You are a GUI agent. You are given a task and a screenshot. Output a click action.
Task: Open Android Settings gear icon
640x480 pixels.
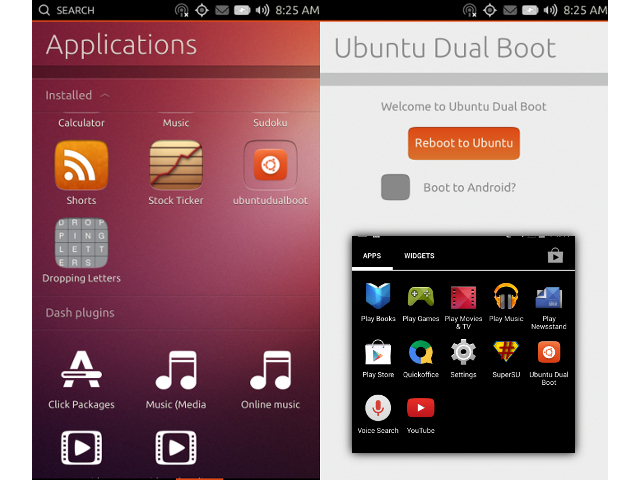[463, 352]
